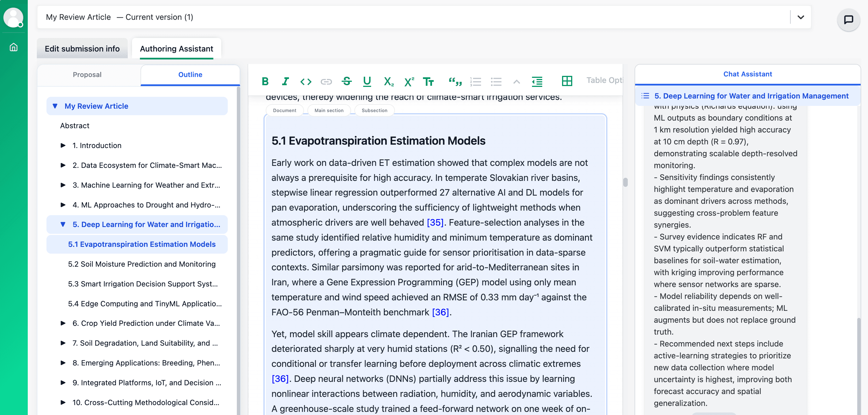Expand section 2. Data Ecosystem
This screenshot has width=868, height=415.
pos(63,165)
